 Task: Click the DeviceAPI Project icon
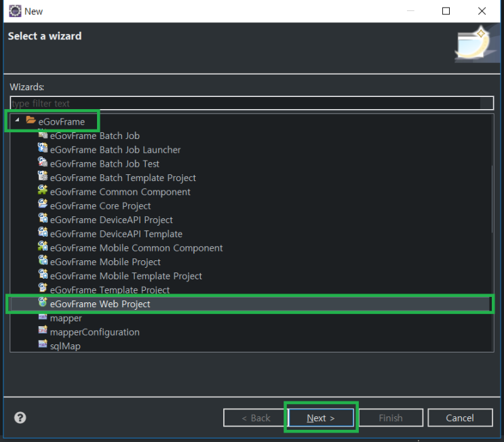[x=43, y=218]
